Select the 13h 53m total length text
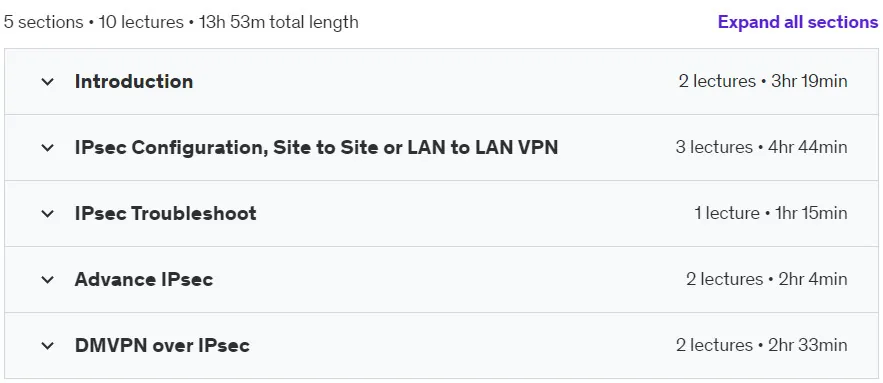The image size is (883, 383). point(279,22)
